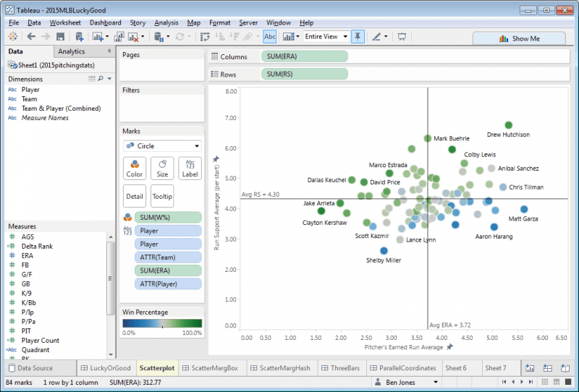Click the ATTR(Team) pill in Marks card
The height and width of the screenshot is (392, 579).
(x=168, y=257)
